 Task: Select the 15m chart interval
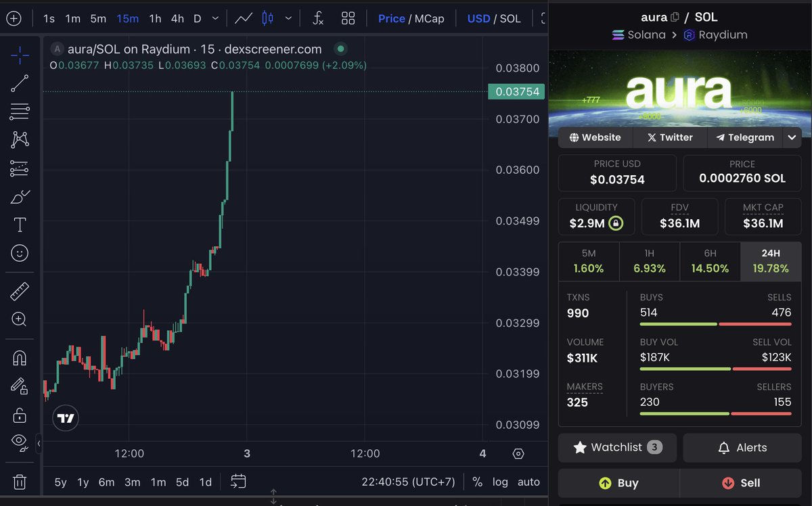point(127,18)
